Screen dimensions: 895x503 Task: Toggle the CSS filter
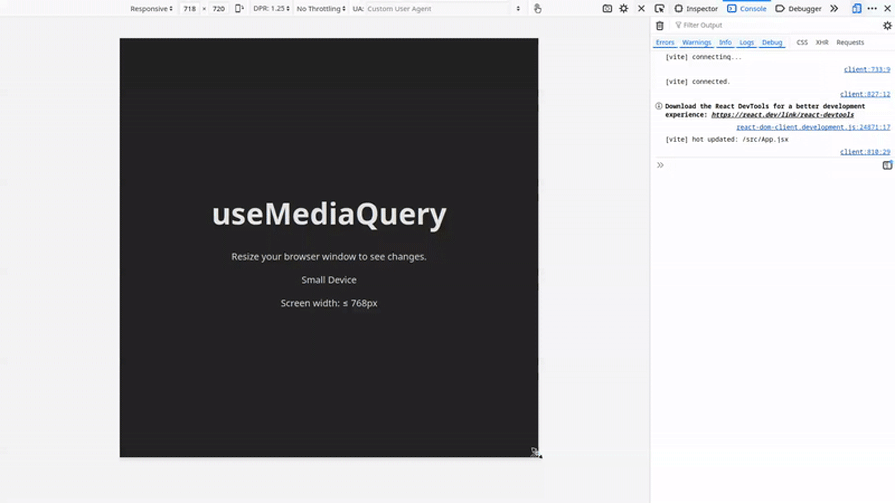pyautogui.click(x=802, y=42)
